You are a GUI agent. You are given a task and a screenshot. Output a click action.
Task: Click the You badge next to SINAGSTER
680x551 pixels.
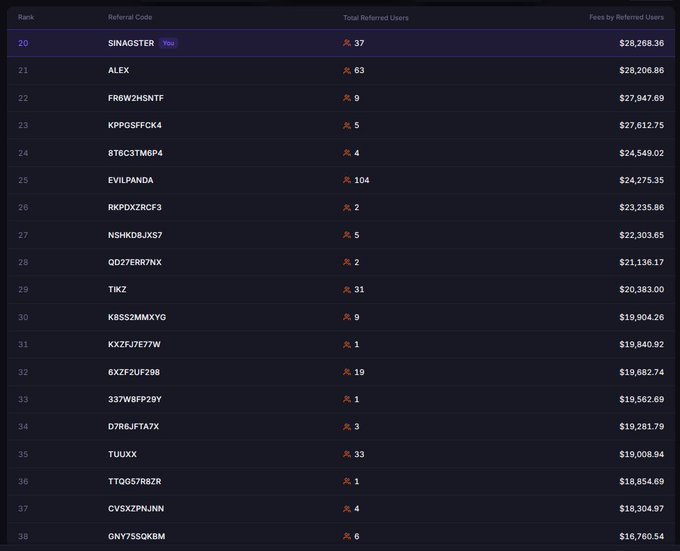click(168, 43)
